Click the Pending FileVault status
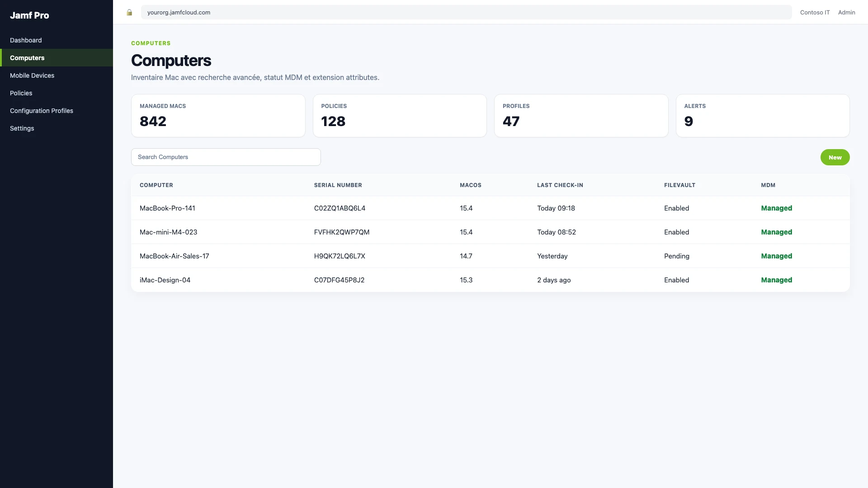Screen dimensions: 868x488 coord(677,256)
